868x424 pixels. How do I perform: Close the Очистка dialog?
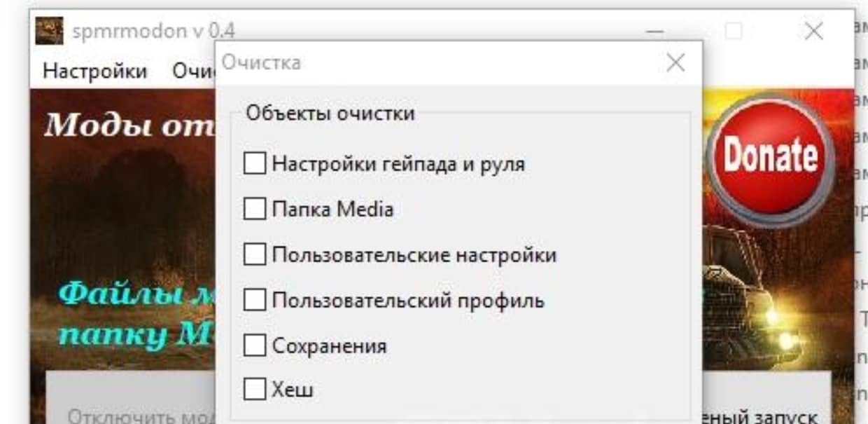pyautogui.click(x=675, y=63)
